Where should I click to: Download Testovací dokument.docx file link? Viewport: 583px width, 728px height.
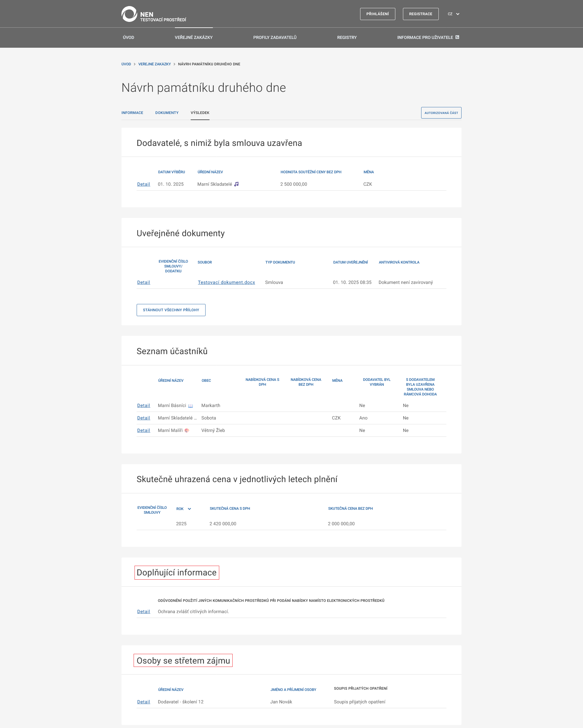point(226,282)
